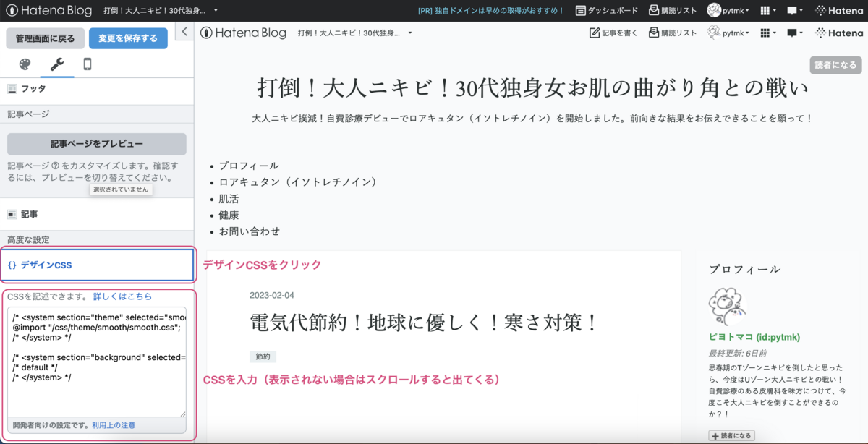
Task: Collapse the sidebar with the chevron arrow
Action: (x=184, y=32)
